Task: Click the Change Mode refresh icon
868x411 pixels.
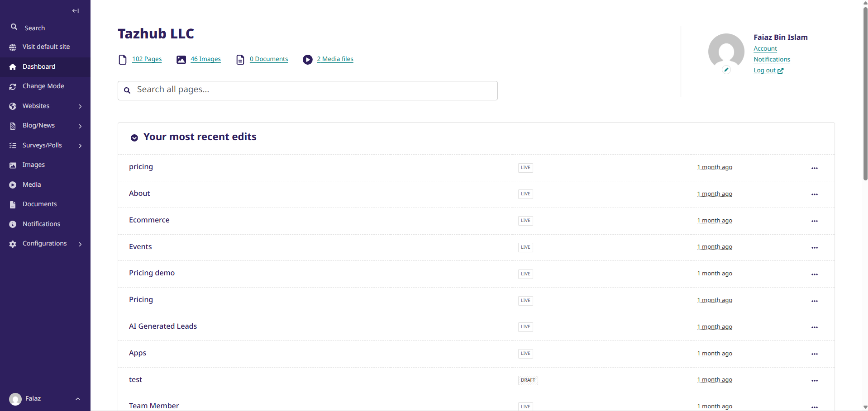Action: tap(13, 86)
